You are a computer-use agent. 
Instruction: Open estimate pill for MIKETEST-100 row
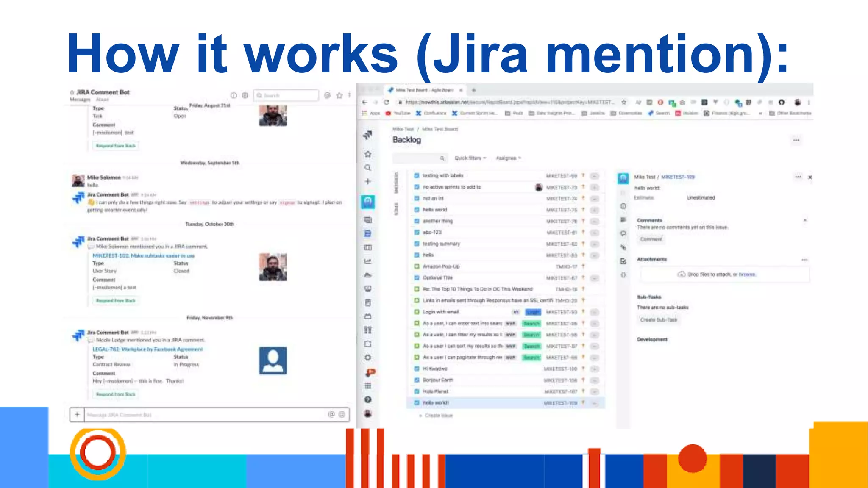[595, 369]
